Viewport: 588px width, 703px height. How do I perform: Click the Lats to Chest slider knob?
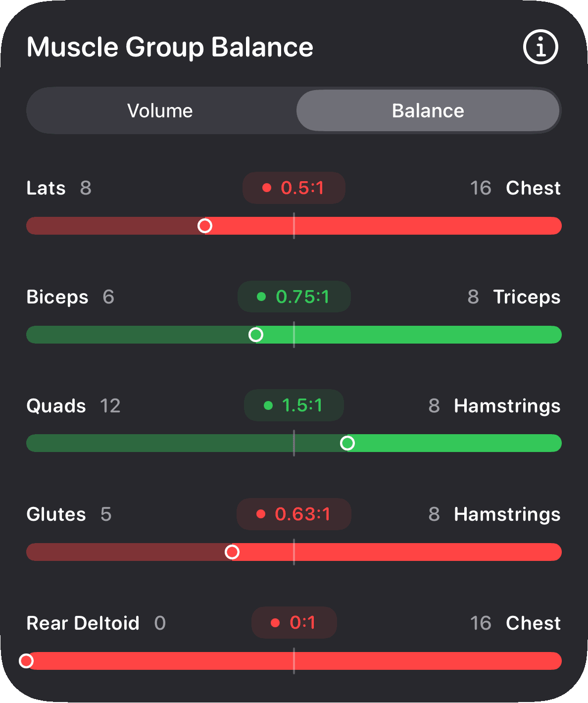tap(205, 226)
